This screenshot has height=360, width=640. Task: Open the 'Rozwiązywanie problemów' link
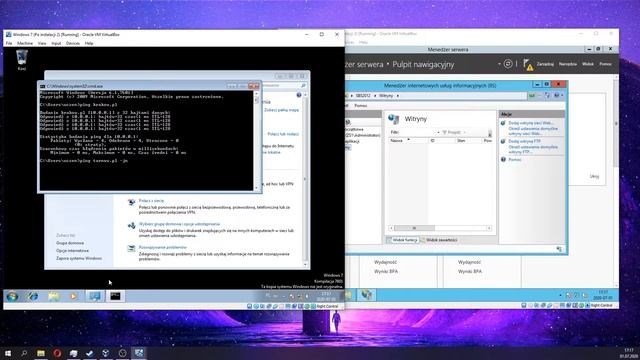[x=162, y=247]
